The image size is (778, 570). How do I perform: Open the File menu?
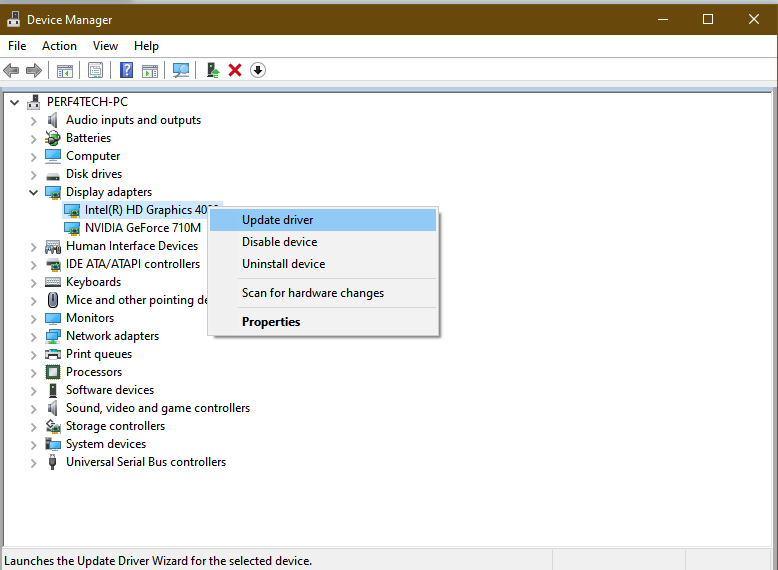[17, 46]
